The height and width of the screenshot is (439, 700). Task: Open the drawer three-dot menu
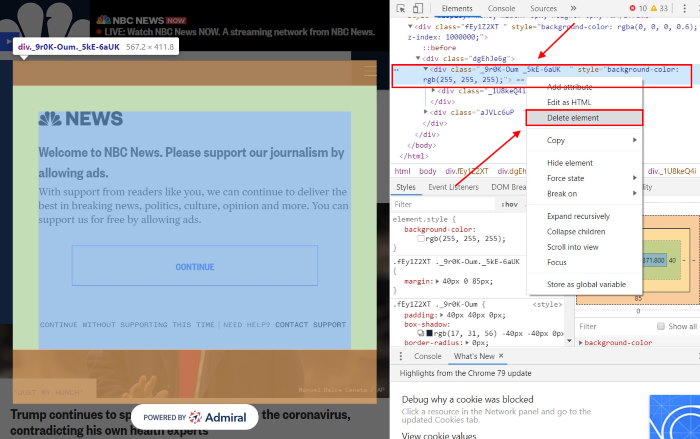click(400, 356)
